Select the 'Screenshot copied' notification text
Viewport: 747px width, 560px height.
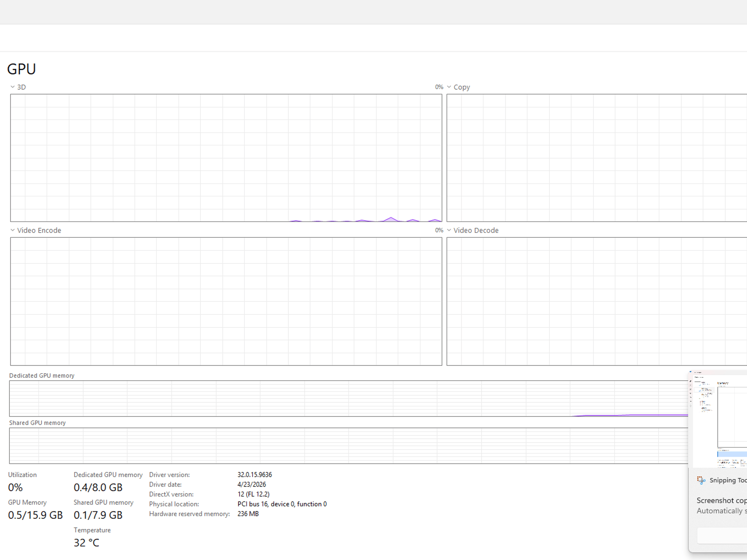click(x=721, y=501)
